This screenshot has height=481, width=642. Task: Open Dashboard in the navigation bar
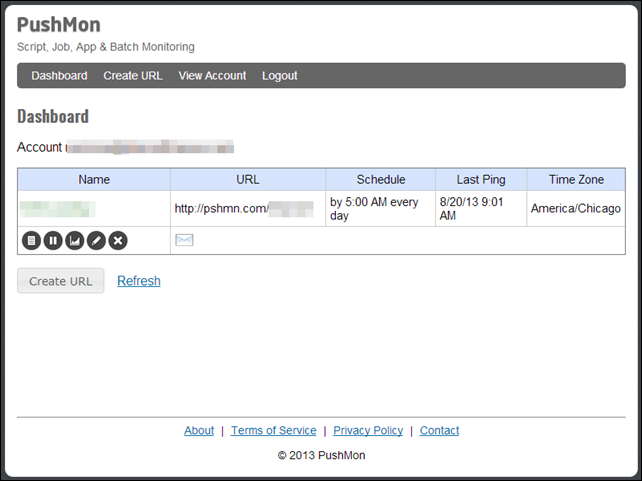pos(59,76)
